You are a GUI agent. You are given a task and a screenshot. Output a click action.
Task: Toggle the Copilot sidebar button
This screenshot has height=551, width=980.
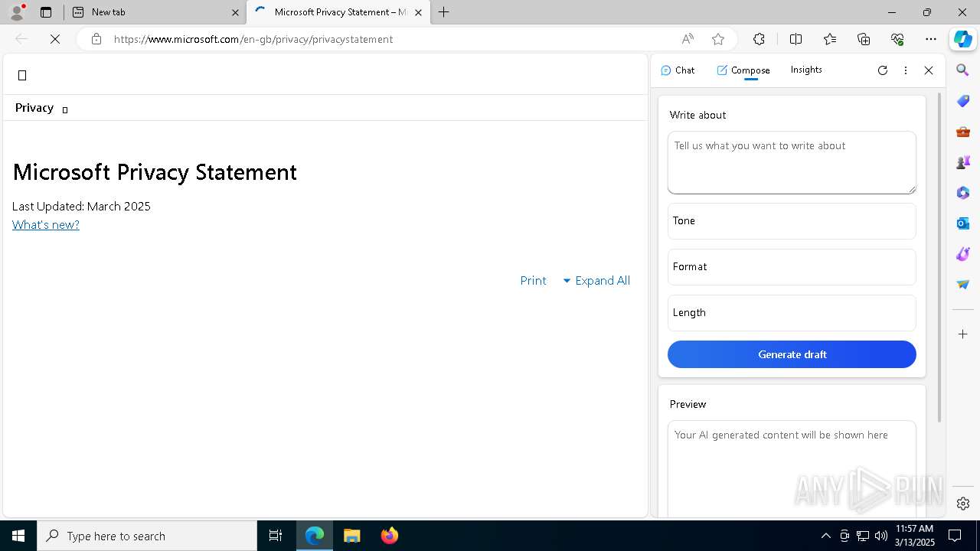tap(963, 39)
